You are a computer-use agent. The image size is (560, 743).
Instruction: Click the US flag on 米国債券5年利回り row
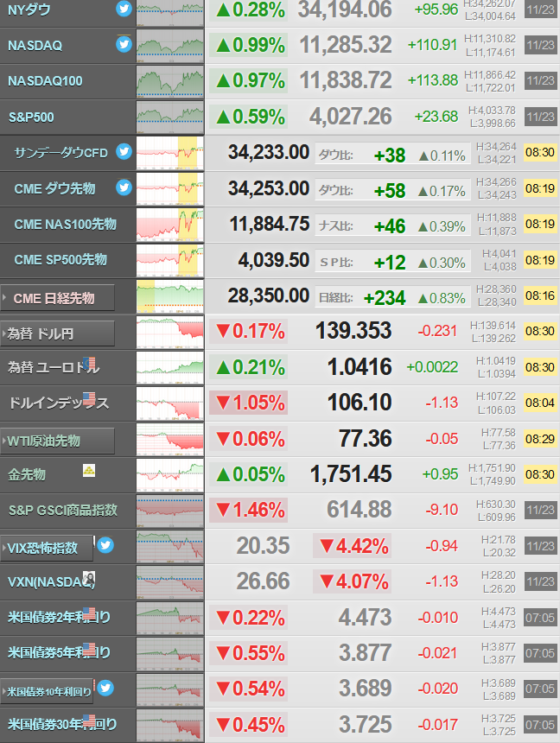[x=89, y=649]
